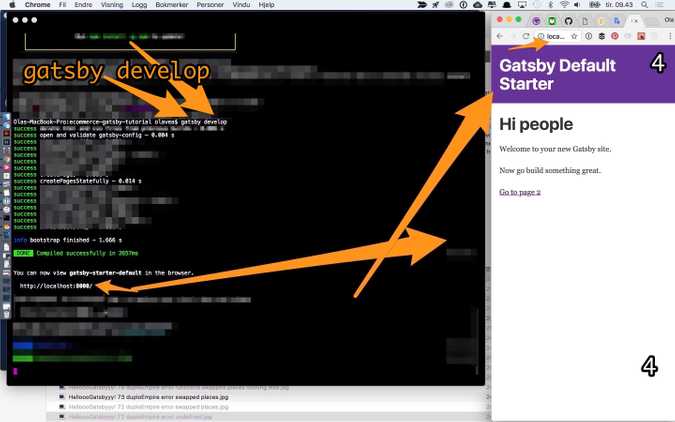Click the browser back arrow button

(x=501, y=36)
